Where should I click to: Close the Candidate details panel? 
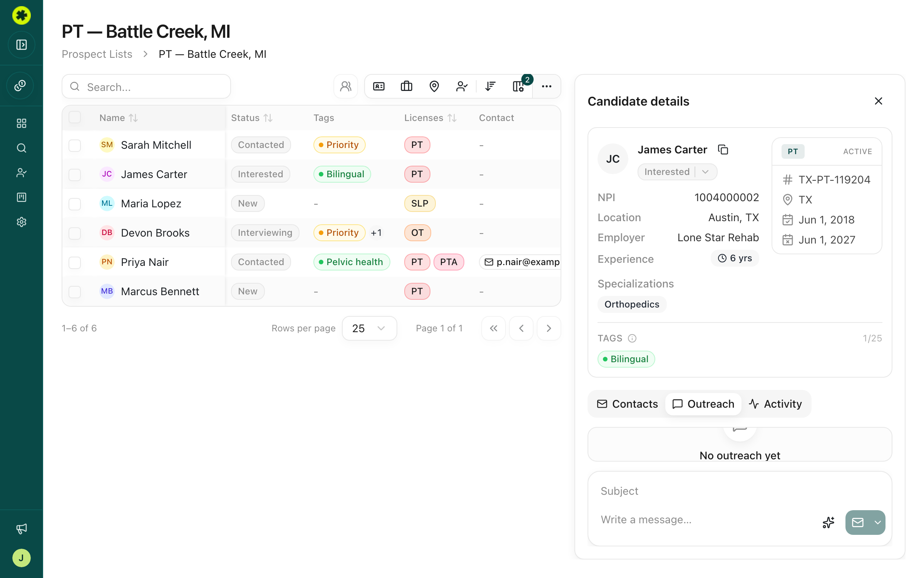click(x=879, y=101)
